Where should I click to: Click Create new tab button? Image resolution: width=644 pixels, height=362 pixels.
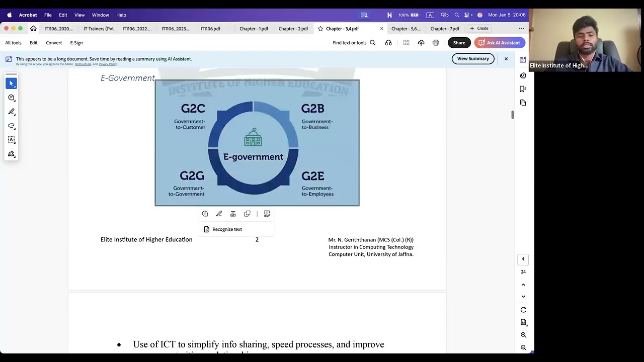click(479, 29)
